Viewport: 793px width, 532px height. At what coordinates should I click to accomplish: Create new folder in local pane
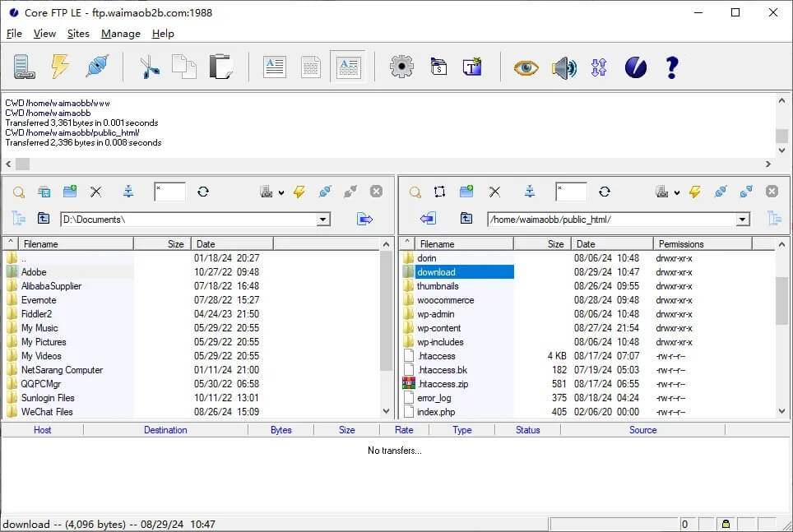click(70, 191)
